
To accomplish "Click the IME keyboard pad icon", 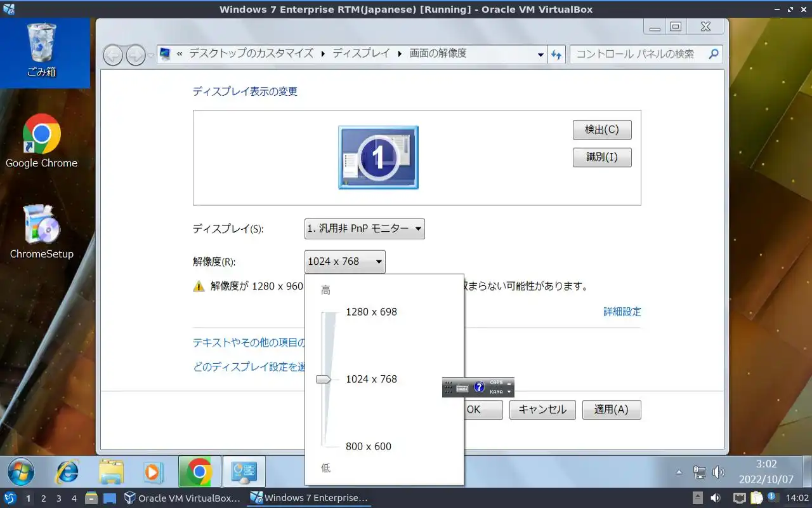I will pyautogui.click(x=462, y=387).
